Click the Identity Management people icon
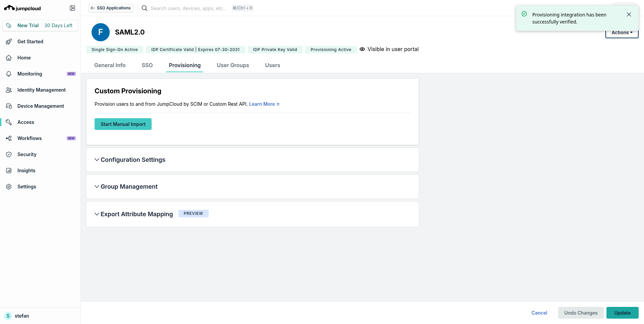This screenshot has height=324, width=644. click(x=9, y=90)
